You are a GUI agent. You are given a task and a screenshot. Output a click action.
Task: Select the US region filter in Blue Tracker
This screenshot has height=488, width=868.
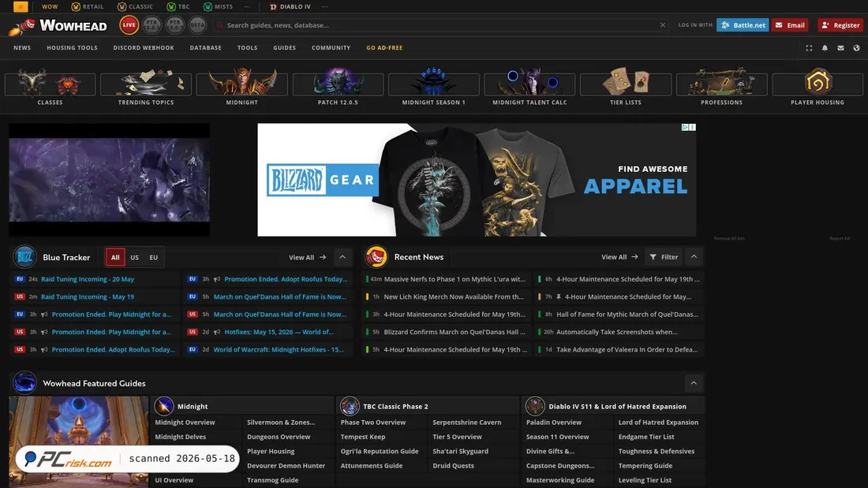[x=134, y=257]
